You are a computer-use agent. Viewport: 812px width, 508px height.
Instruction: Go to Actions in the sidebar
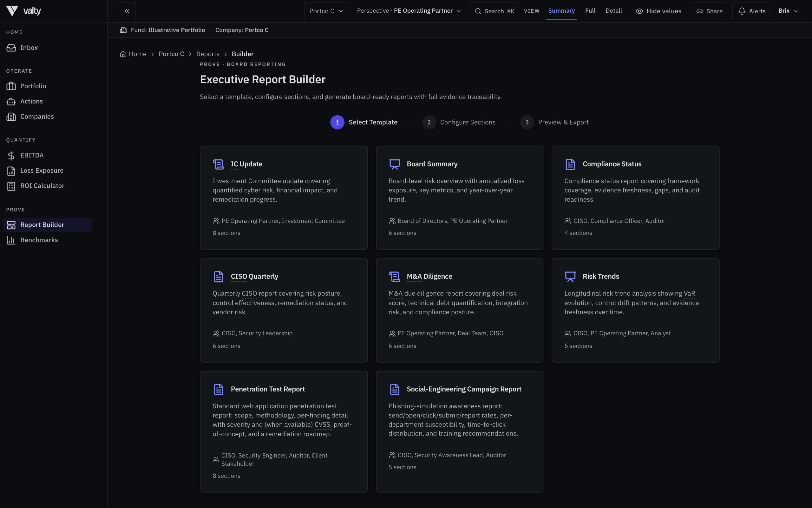(x=47, y=101)
